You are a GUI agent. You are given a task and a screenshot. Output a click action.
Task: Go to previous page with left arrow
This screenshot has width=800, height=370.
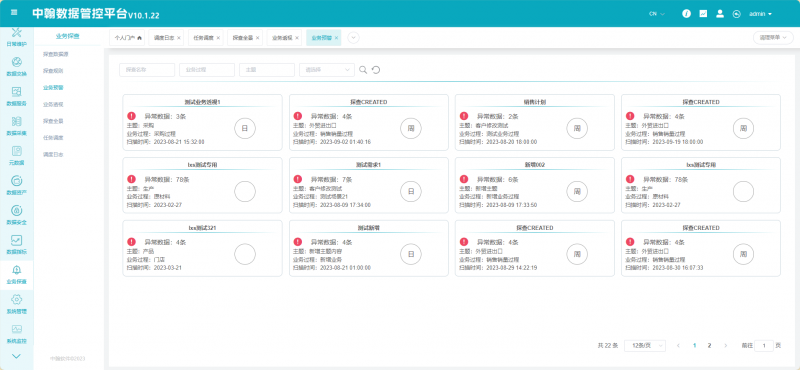pyautogui.click(x=678, y=346)
